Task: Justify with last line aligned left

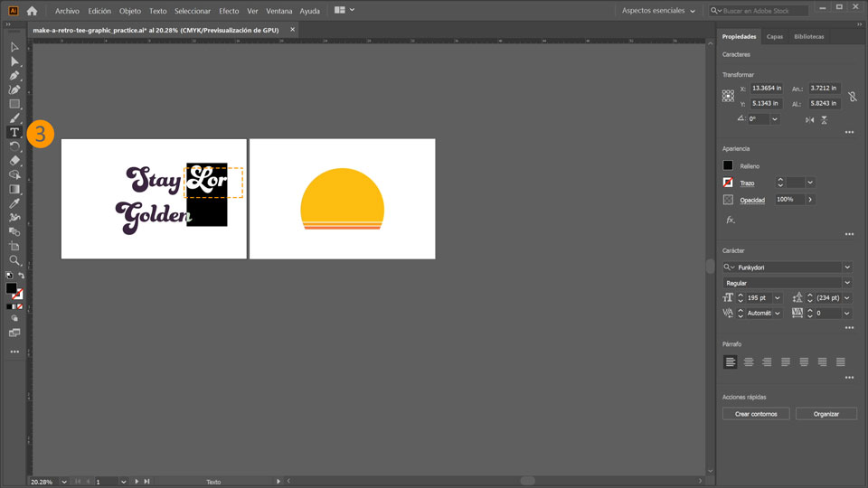Action: (786, 361)
